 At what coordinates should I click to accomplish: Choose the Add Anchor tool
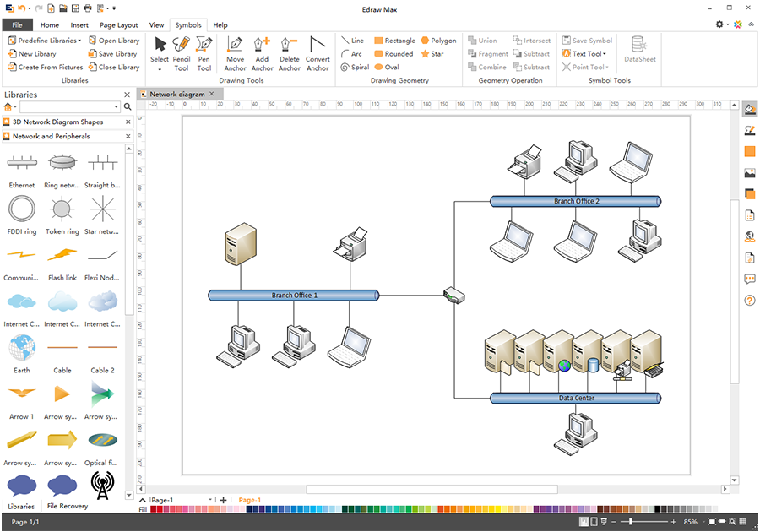click(x=262, y=51)
